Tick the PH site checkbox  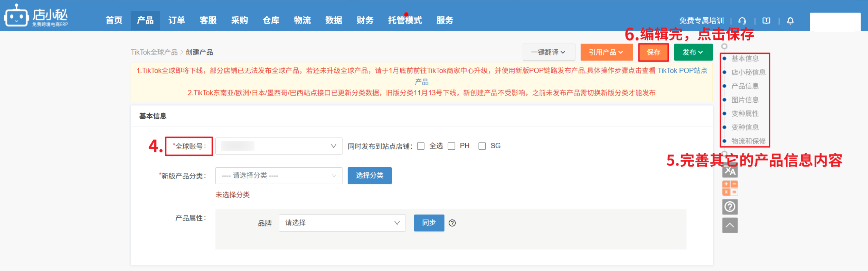click(x=451, y=146)
